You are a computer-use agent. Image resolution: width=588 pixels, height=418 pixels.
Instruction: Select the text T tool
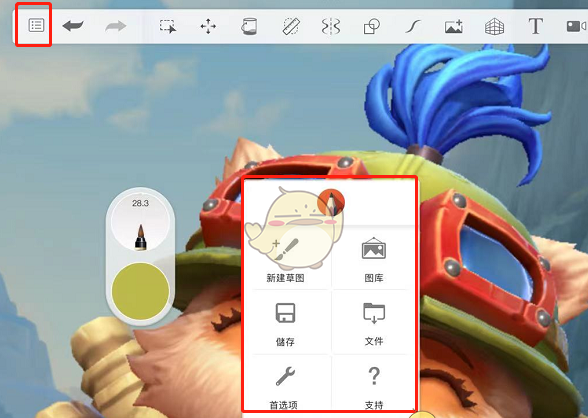[536, 26]
